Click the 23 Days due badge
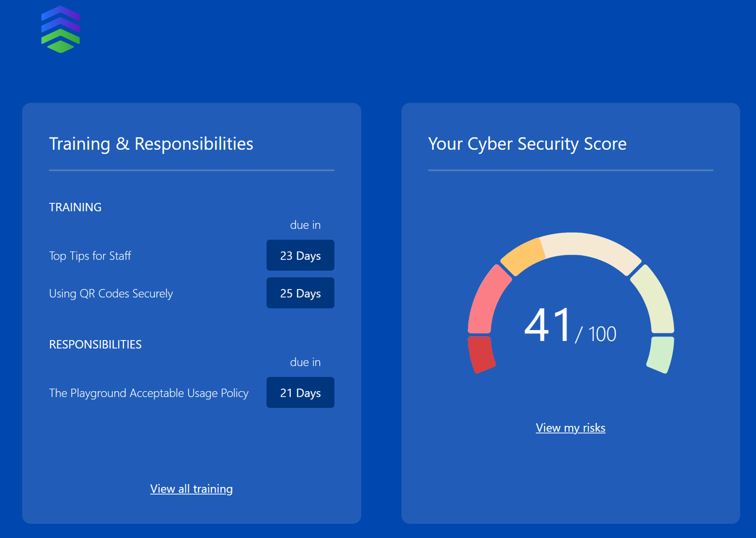 (300, 255)
